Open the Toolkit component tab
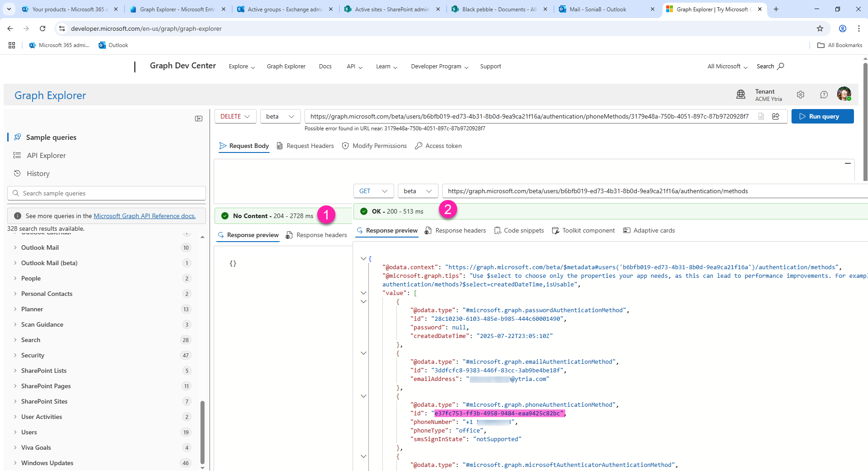868x471 pixels. pyautogui.click(x=583, y=230)
